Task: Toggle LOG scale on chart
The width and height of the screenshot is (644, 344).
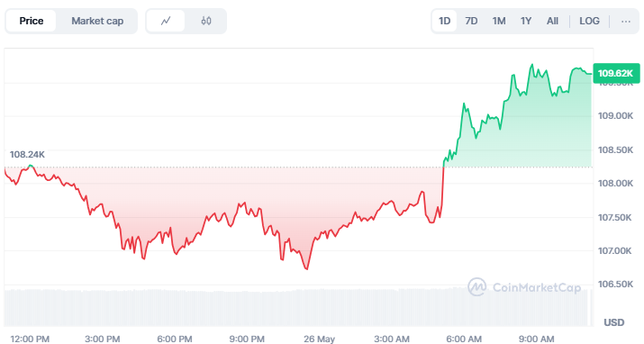Action: click(x=589, y=21)
